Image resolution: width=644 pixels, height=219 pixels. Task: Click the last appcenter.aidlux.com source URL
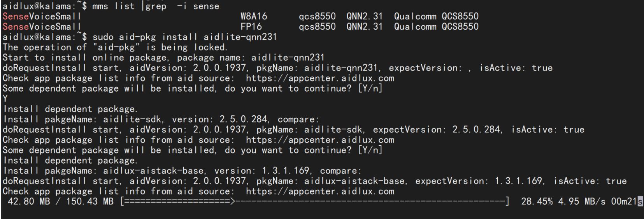(320, 191)
